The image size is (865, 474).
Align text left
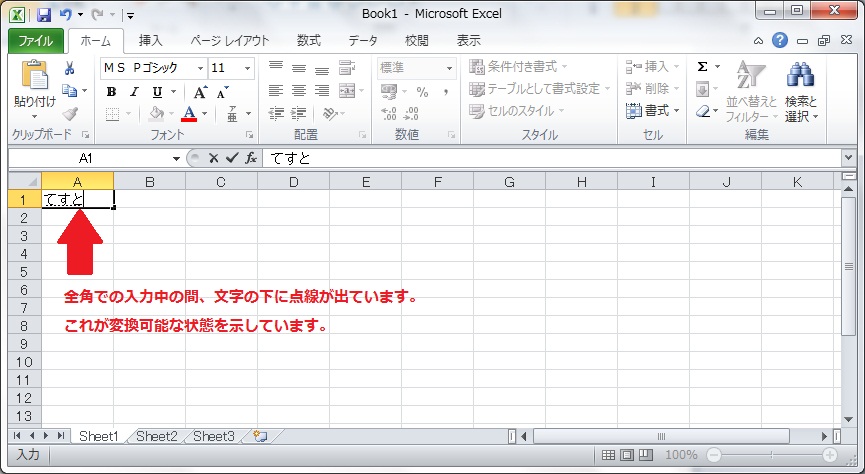pyautogui.click(x=276, y=90)
